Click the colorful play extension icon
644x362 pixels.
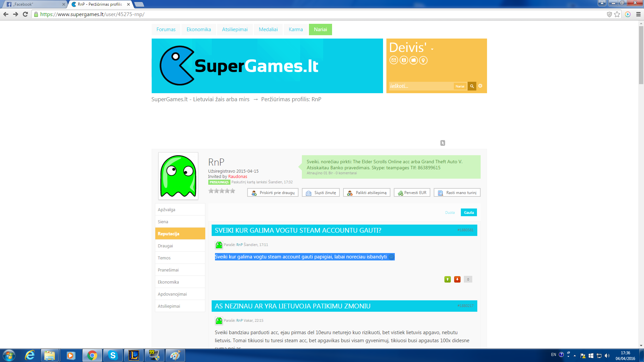[x=628, y=14]
